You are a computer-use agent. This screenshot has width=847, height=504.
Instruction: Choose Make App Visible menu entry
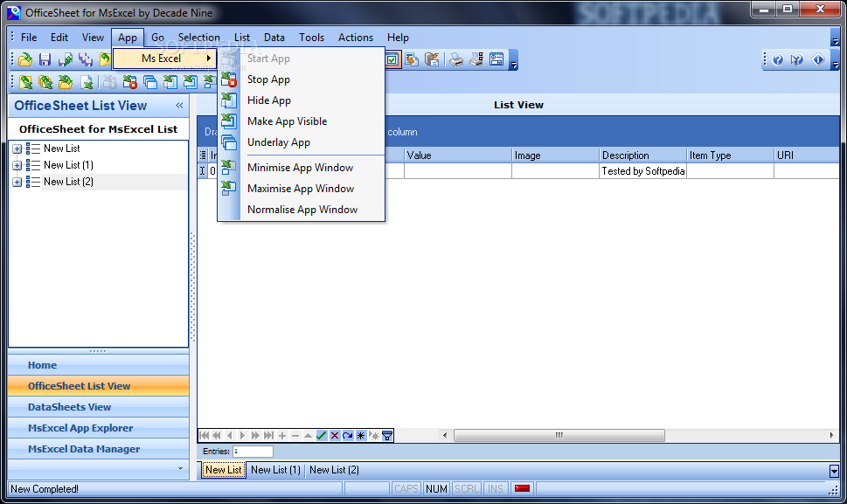pos(302,121)
